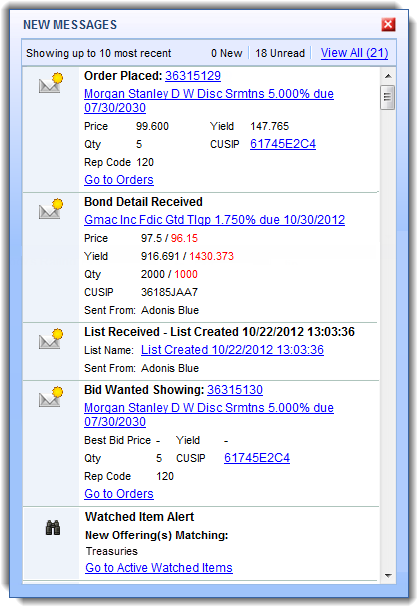Click the yield value 147.765
Viewport: 418px width, 607px height.
coord(269,126)
